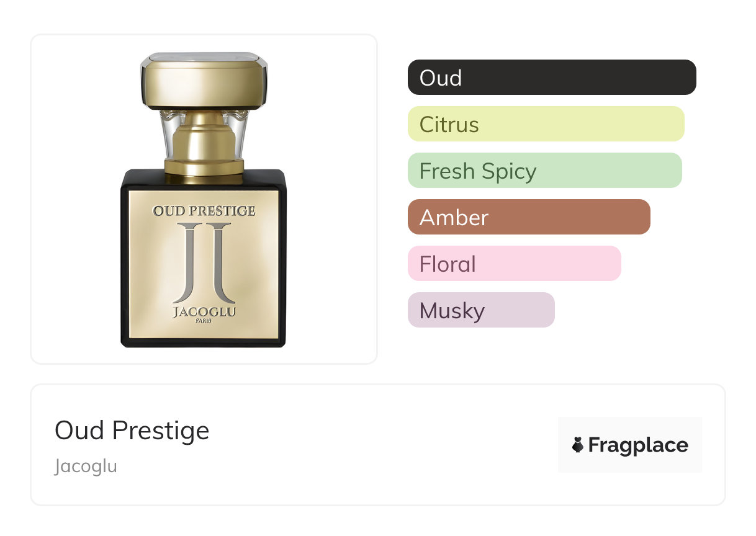Click the Musky accord bar
Viewport: 756px width, 536px height.
pyautogui.click(x=480, y=310)
